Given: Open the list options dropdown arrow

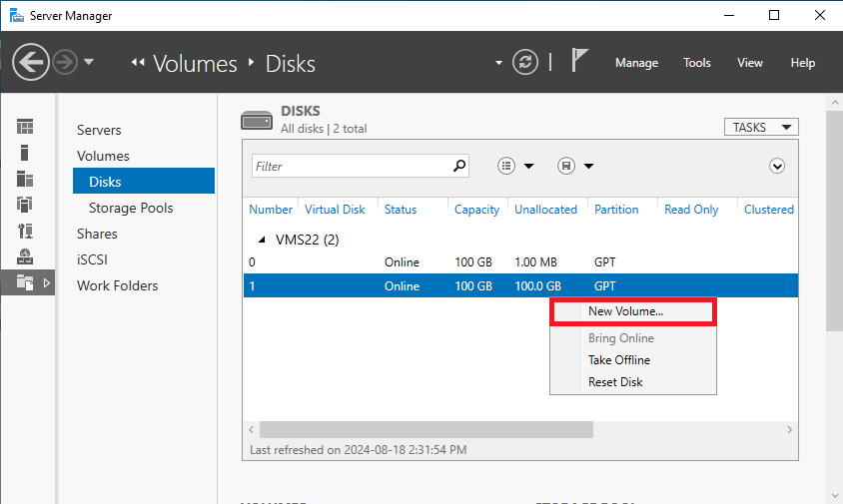Looking at the screenshot, I should [529, 166].
